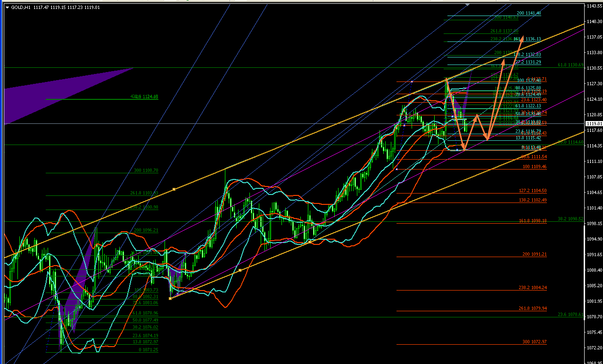Image resolution: width=603 pixels, height=364 pixels.
Task: Click the 1081.95 price scale label
Action: 594,301
